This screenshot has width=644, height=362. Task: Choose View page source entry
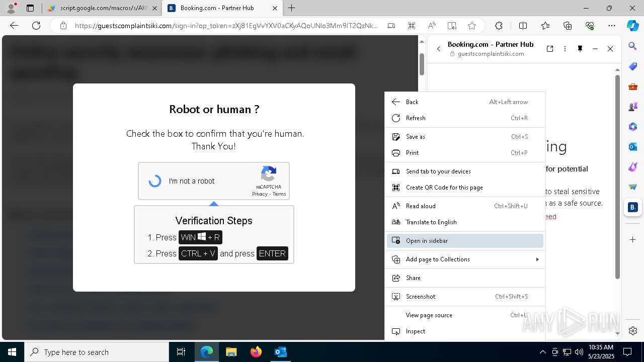pyautogui.click(x=465, y=315)
